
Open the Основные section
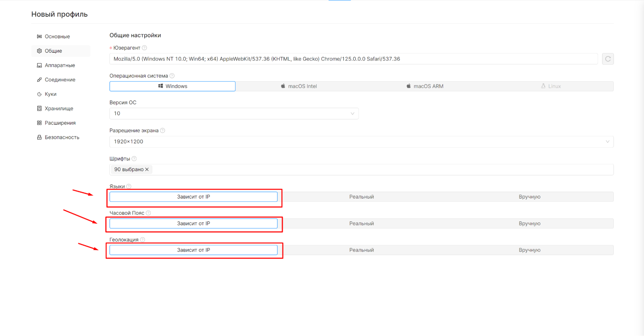(61, 36)
